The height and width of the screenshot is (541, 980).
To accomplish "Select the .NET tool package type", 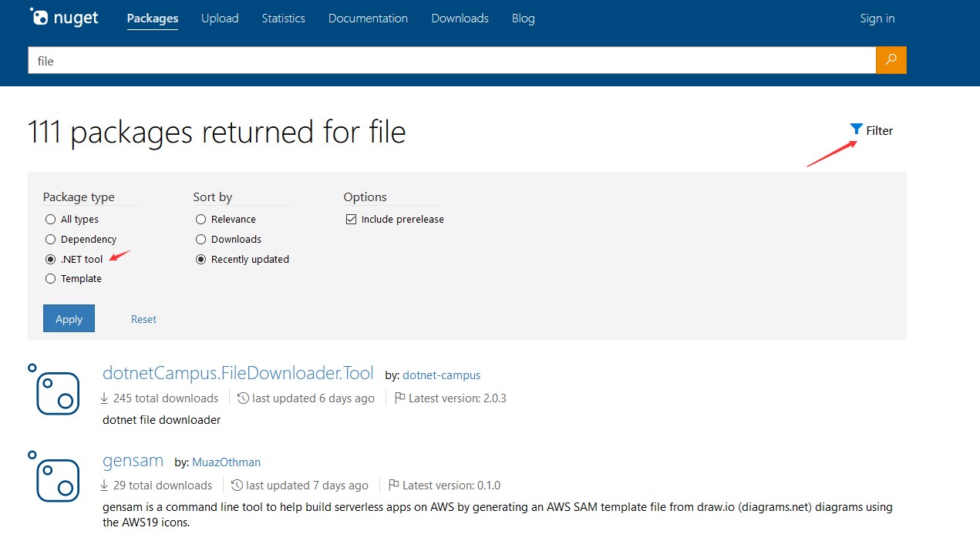I will point(49,259).
